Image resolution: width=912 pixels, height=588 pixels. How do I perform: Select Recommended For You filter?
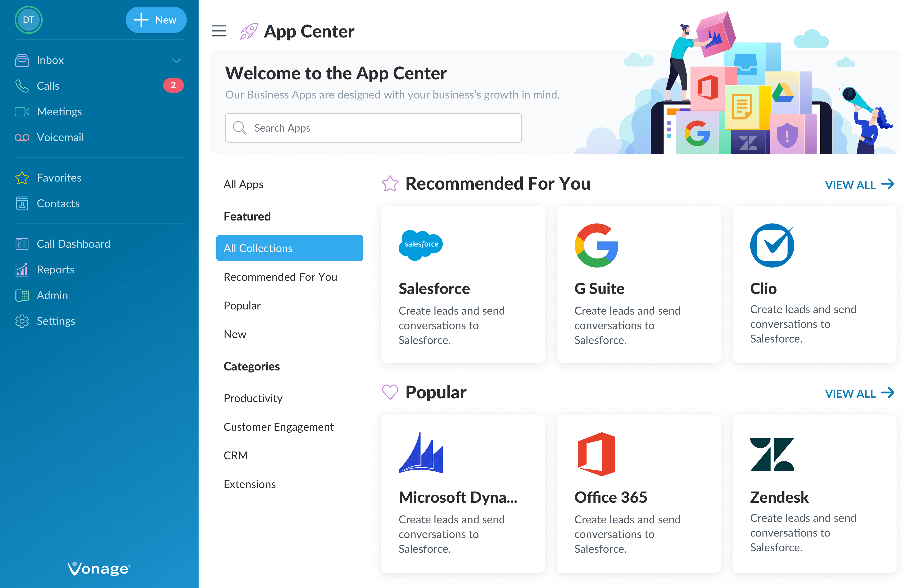[x=280, y=277]
